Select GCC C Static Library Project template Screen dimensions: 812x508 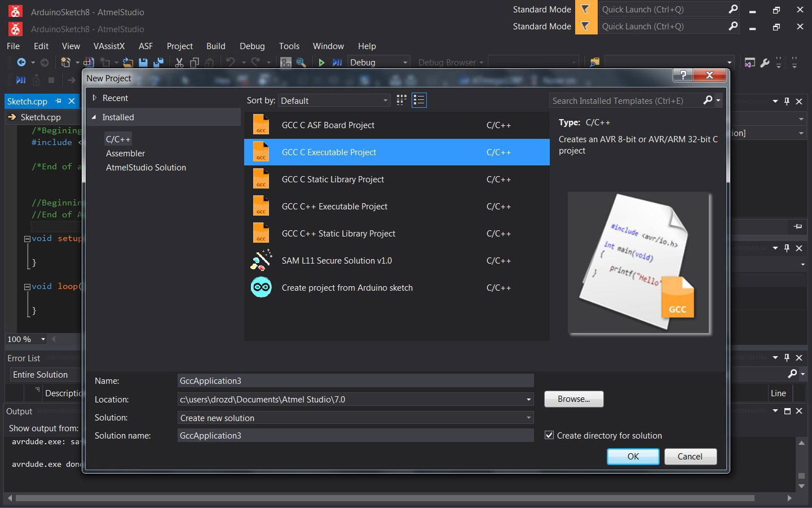(396, 179)
